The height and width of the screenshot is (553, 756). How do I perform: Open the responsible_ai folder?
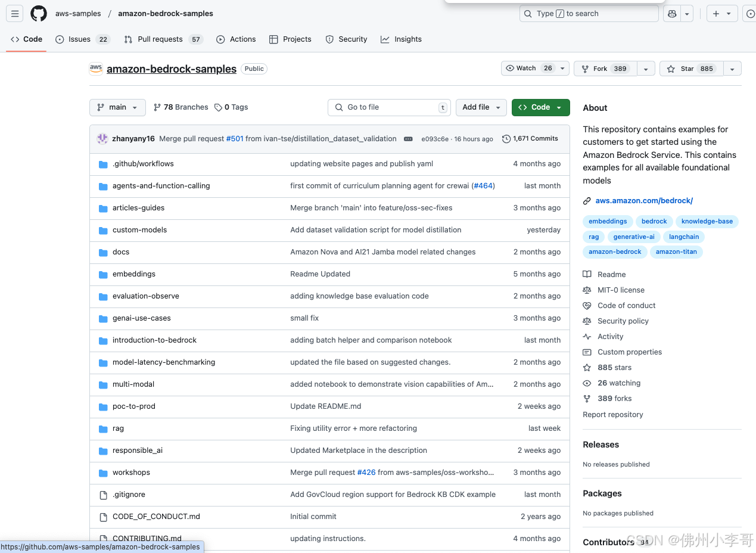point(138,451)
